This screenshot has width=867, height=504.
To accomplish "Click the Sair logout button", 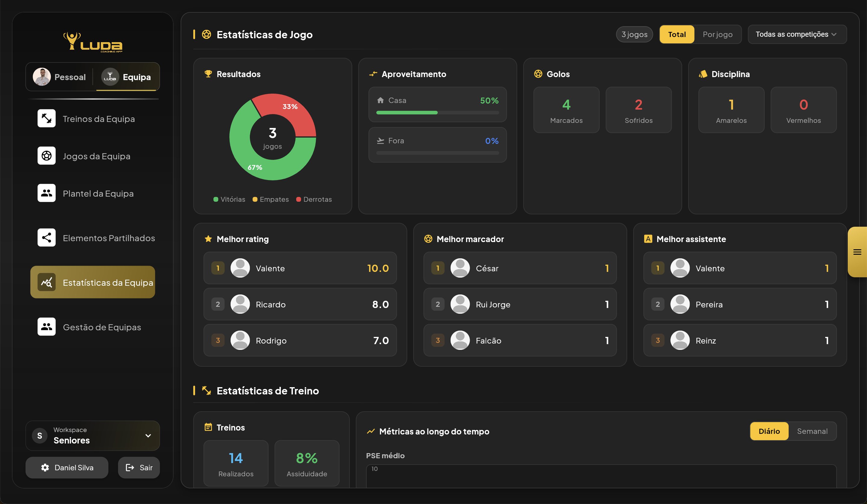I will (139, 468).
